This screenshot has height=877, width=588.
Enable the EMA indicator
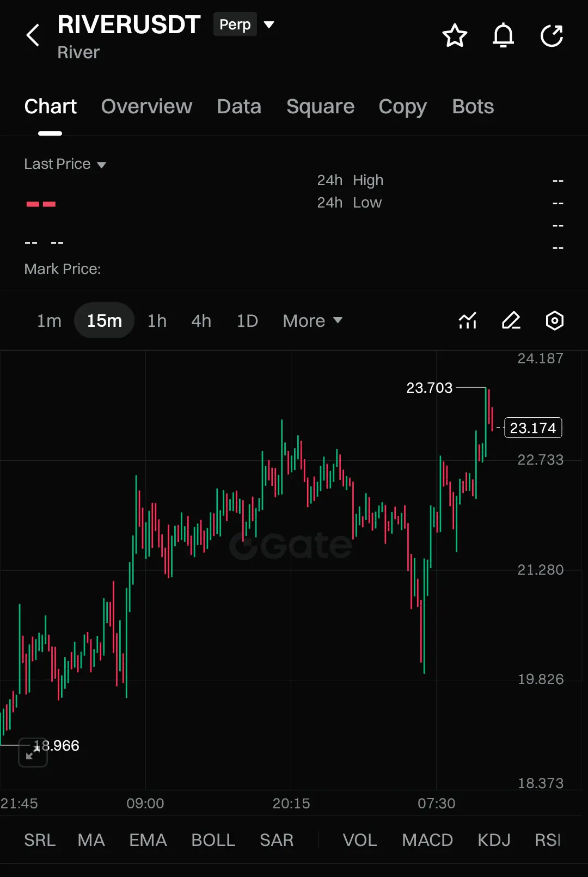click(148, 840)
